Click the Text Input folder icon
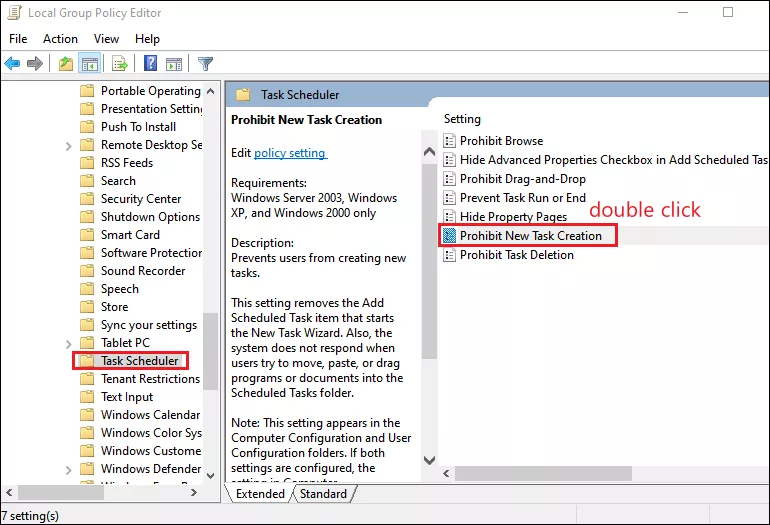The width and height of the screenshot is (770, 525). pyautogui.click(x=87, y=397)
